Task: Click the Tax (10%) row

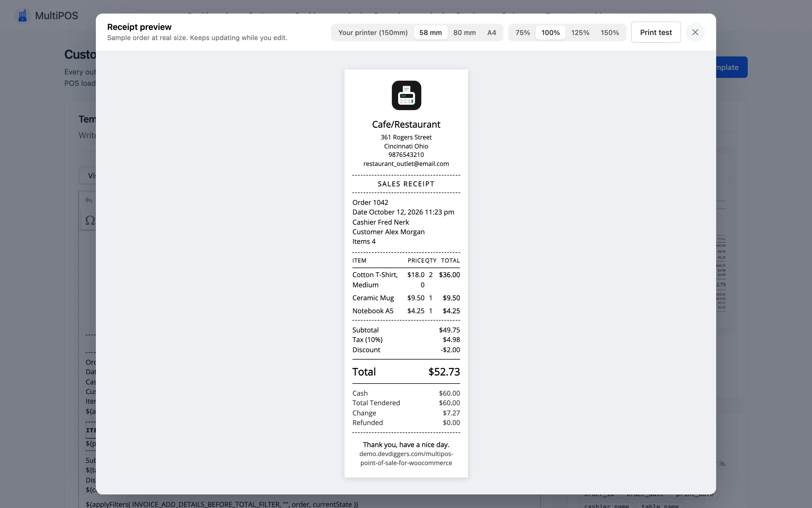Action: 406,340
